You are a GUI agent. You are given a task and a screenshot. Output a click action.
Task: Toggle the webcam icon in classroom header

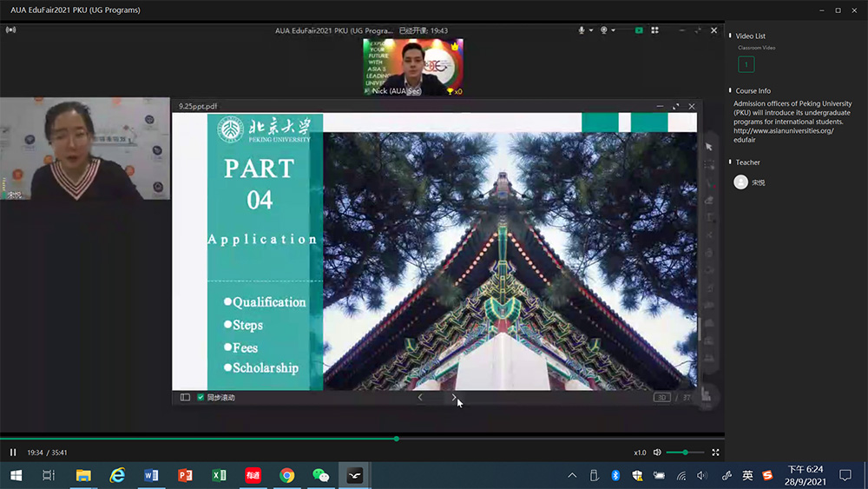click(x=604, y=30)
